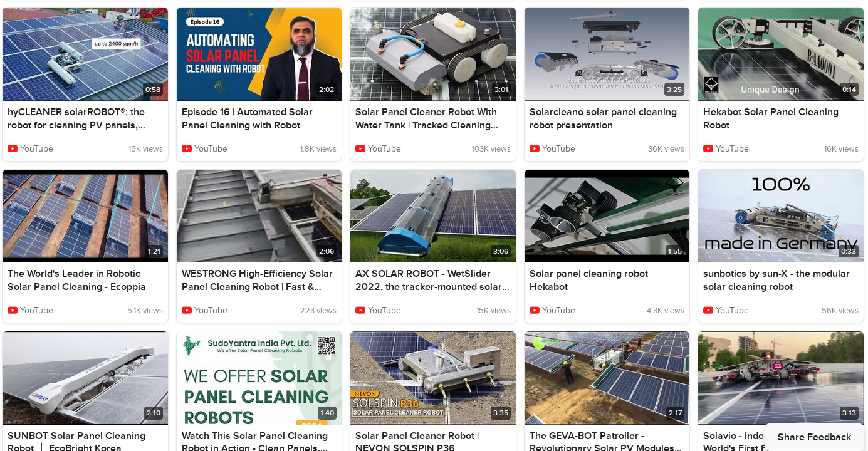Open the 100% made in Germany thumbnail
The width and height of the screenshot is (868, 451).
pos(781,216)
